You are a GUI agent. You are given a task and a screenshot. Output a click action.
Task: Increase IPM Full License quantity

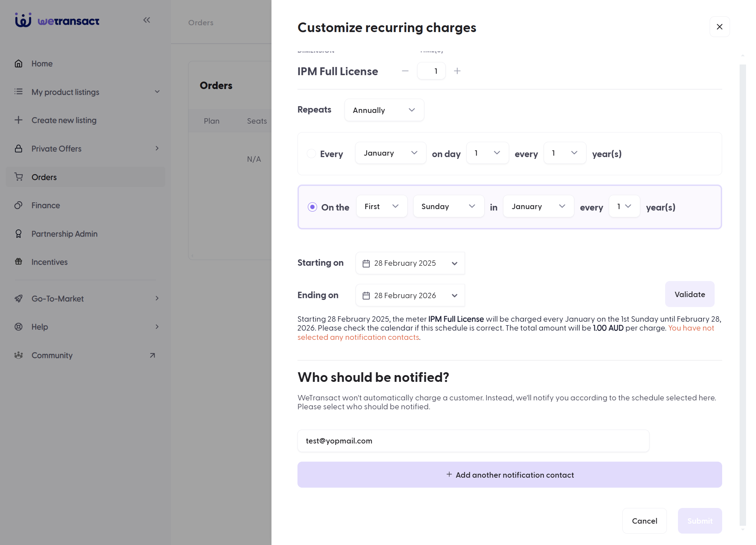457,71
